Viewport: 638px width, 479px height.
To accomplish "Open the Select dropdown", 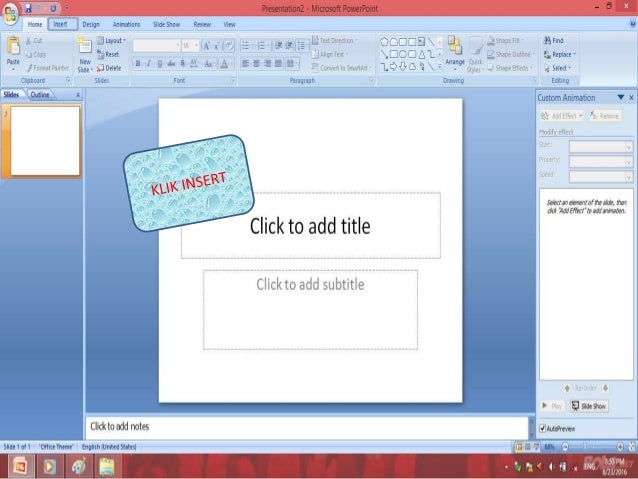I will pos(558,68).
